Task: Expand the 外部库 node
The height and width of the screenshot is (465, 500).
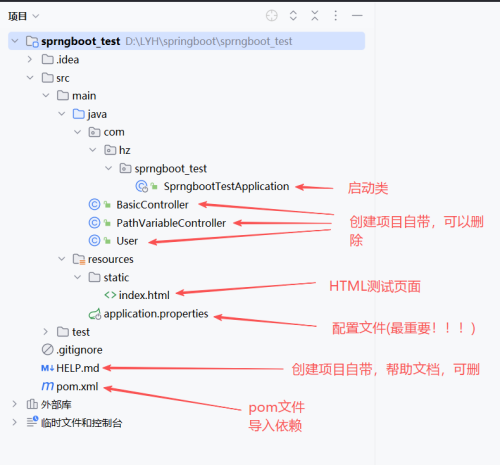Action: pyautogui.click(x=14, y=404)
